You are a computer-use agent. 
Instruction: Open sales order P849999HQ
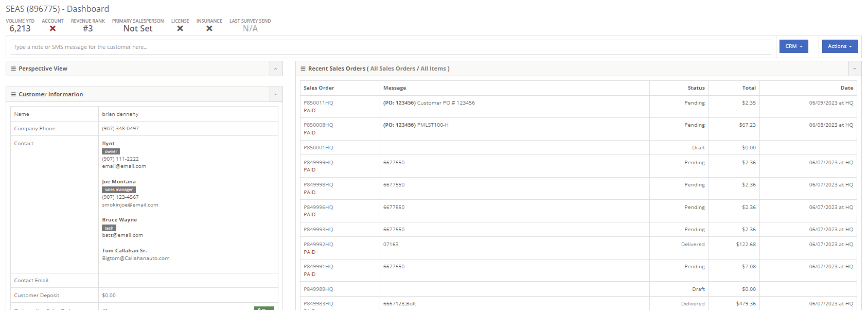click(318, 163)
